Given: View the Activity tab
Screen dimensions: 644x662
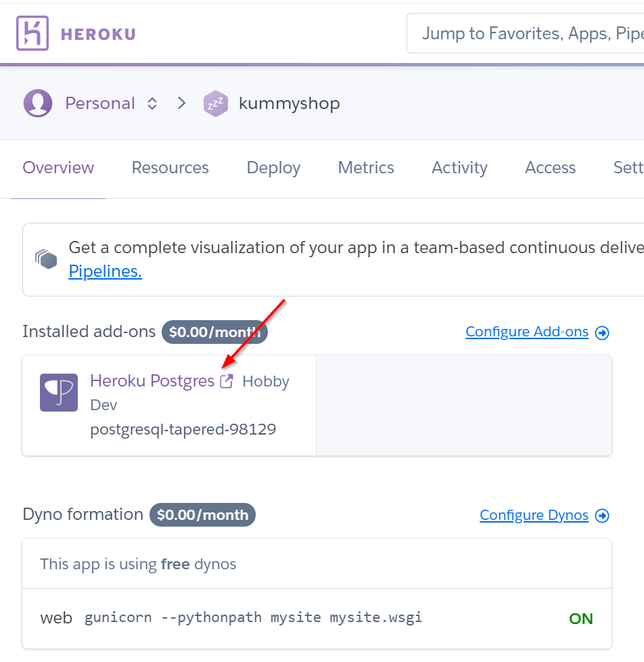Looking at the screenshot, I should (459, 168).
